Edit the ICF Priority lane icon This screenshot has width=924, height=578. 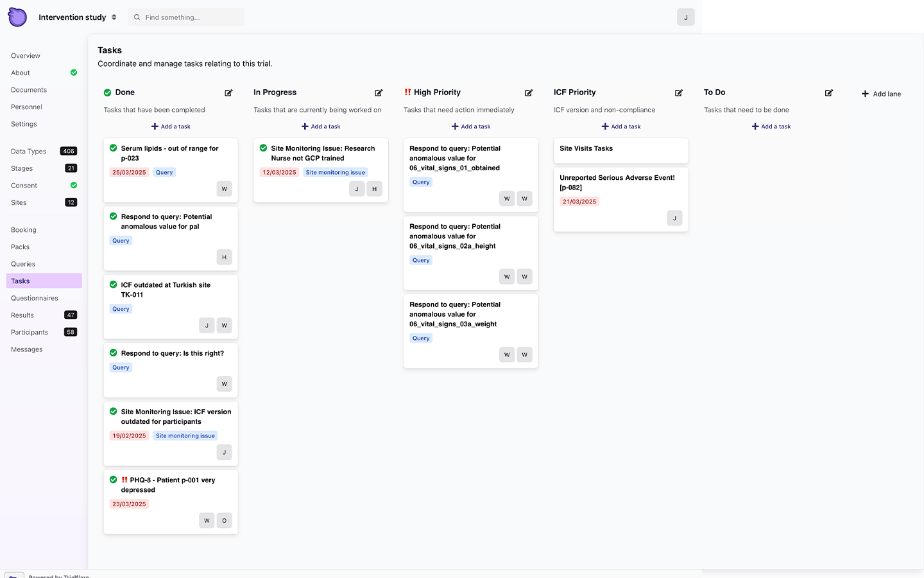point(679,93)
